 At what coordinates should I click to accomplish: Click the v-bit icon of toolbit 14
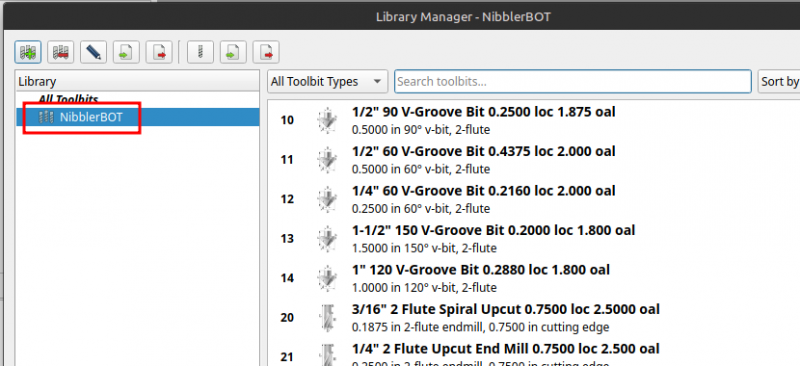coord(327,278)
